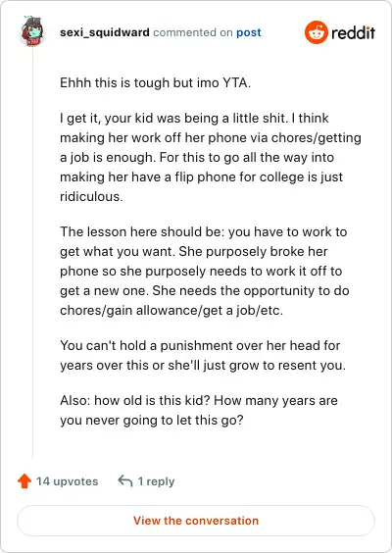The image size is (392, 553).
Task: Click the "Also: how old is this kid?" line
Action: pyautogui.click(x=199, y=400)
